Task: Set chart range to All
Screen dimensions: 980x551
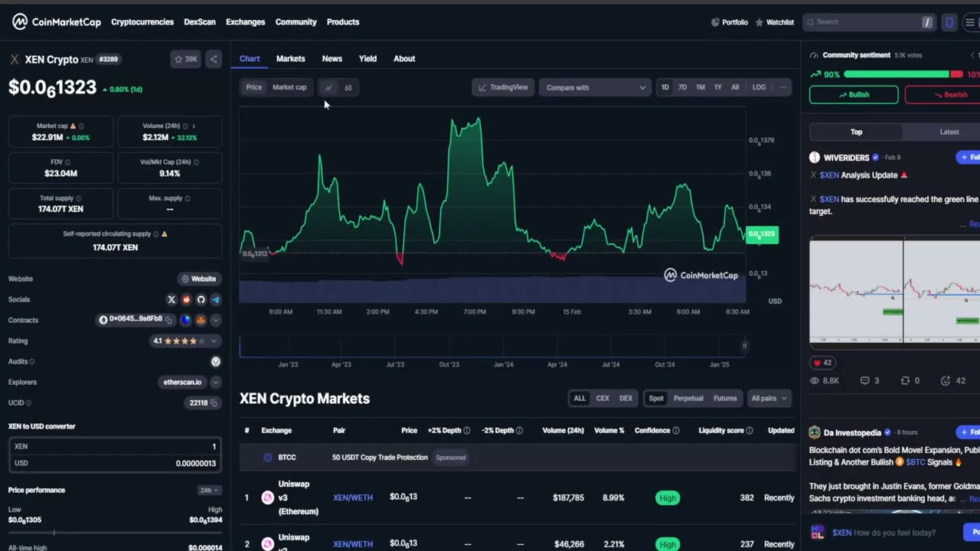Action: pos(735,87)
